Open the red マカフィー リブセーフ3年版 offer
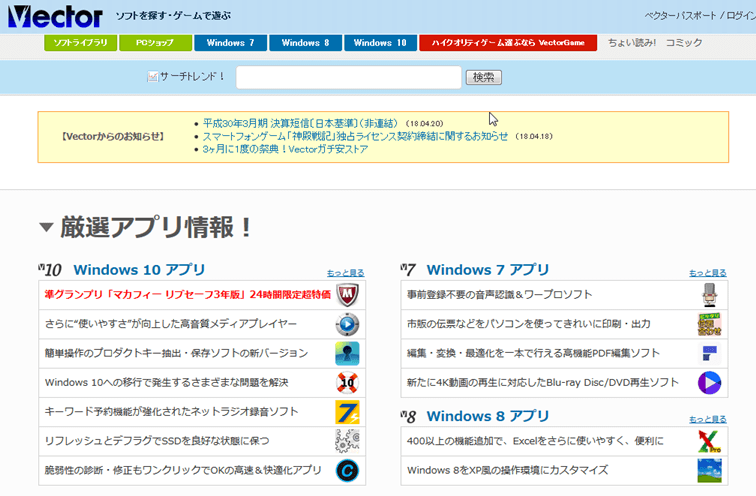This screenshot has width=756, height=496. (x=188, y=295)
